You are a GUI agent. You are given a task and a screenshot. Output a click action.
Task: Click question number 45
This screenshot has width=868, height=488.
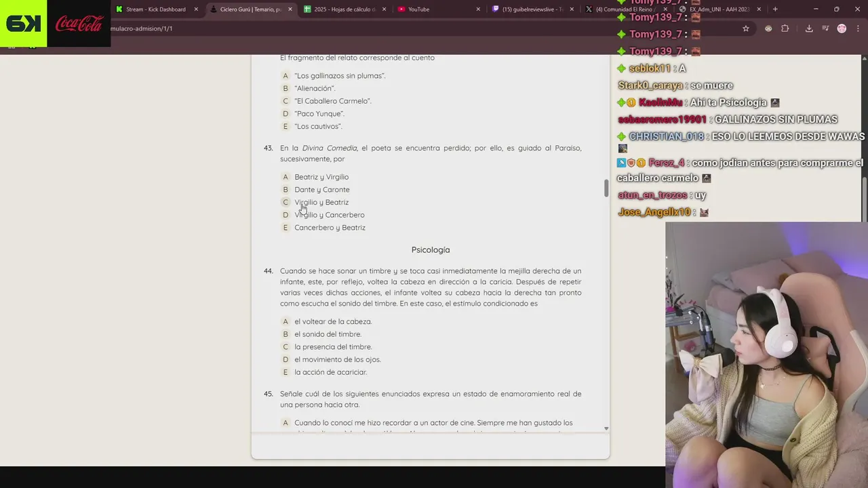268,394
